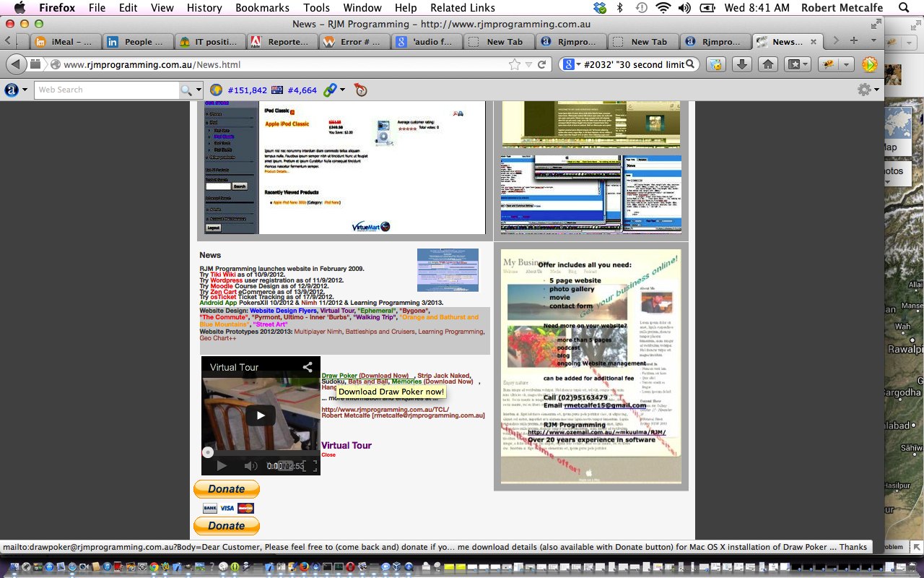
Task: Click the Web Search input field
Action: tap(107, 90)
